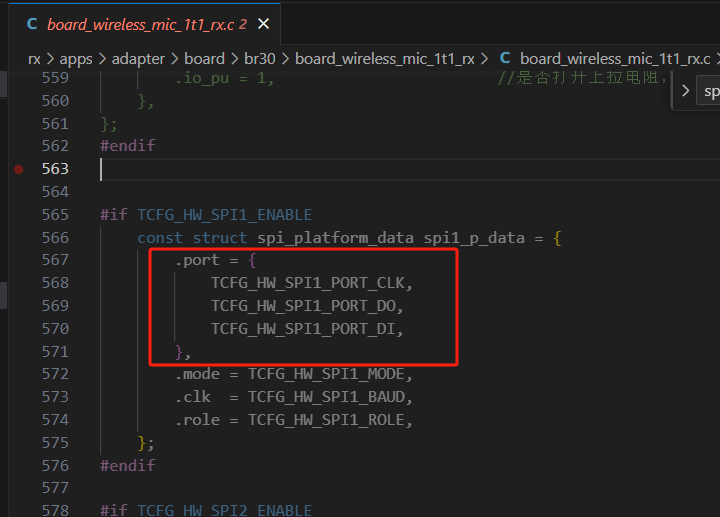Click spi_platform_data type name
The width and height of the screenshot is (720, 517).
(x=335, y=238)
